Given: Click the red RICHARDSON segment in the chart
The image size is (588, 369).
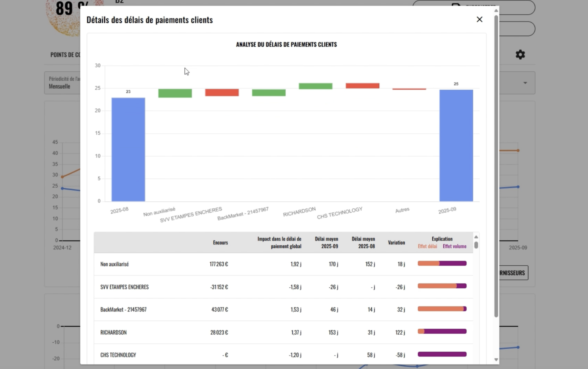Looking at the screenshot, I should pos(316,87).
